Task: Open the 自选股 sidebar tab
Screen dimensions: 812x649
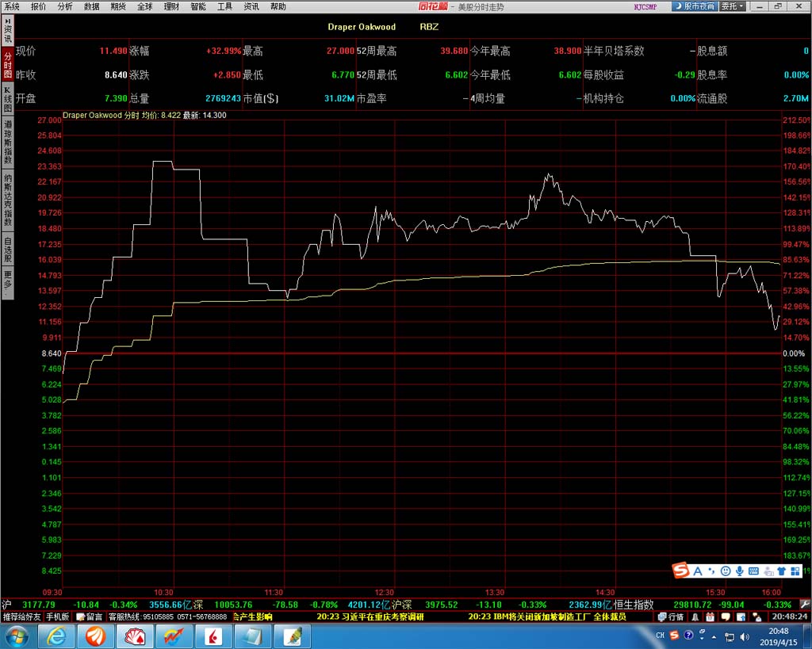Action: point(8,249)
